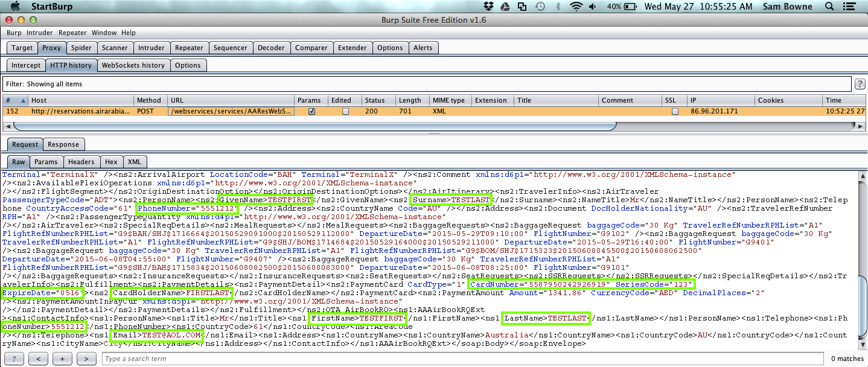Switch to the Hex view tab
The height and width of the screenshot is (367, 868).
click(111, 162)
